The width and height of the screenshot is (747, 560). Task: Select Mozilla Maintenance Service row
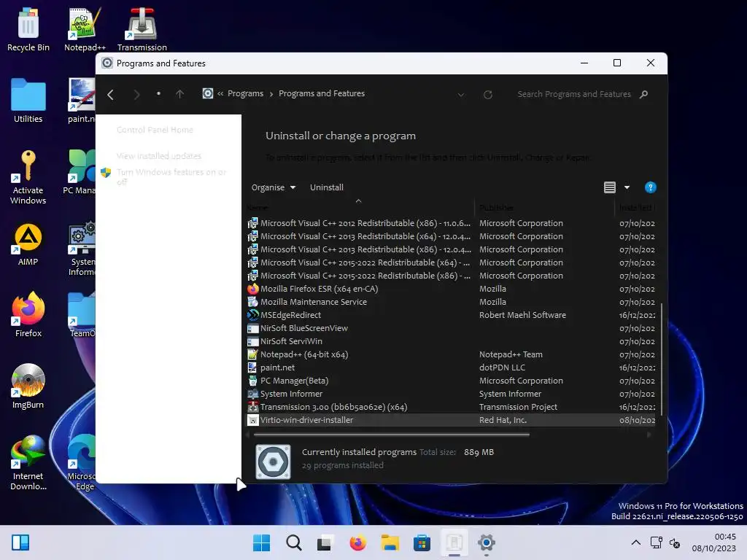pyautogui.click(x=451, y=302)
